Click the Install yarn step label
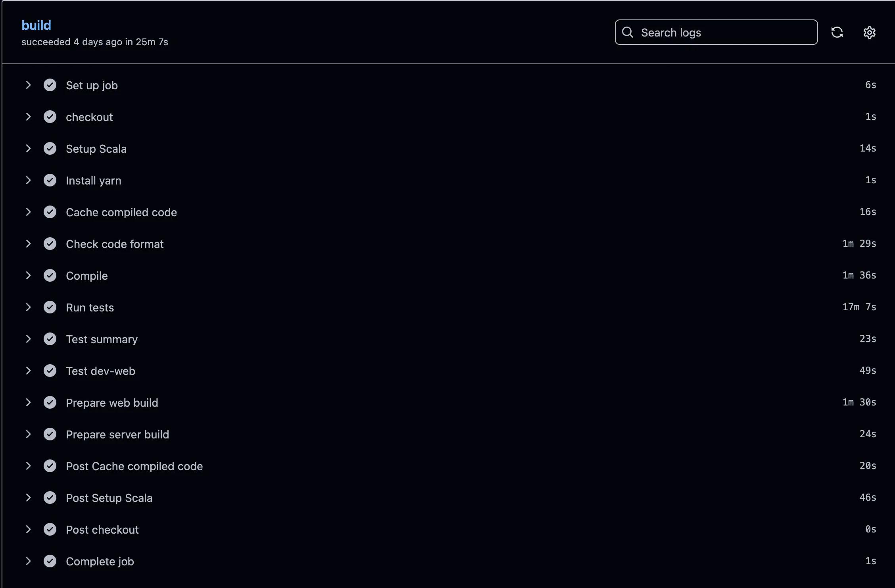 (x=94, y=181)
